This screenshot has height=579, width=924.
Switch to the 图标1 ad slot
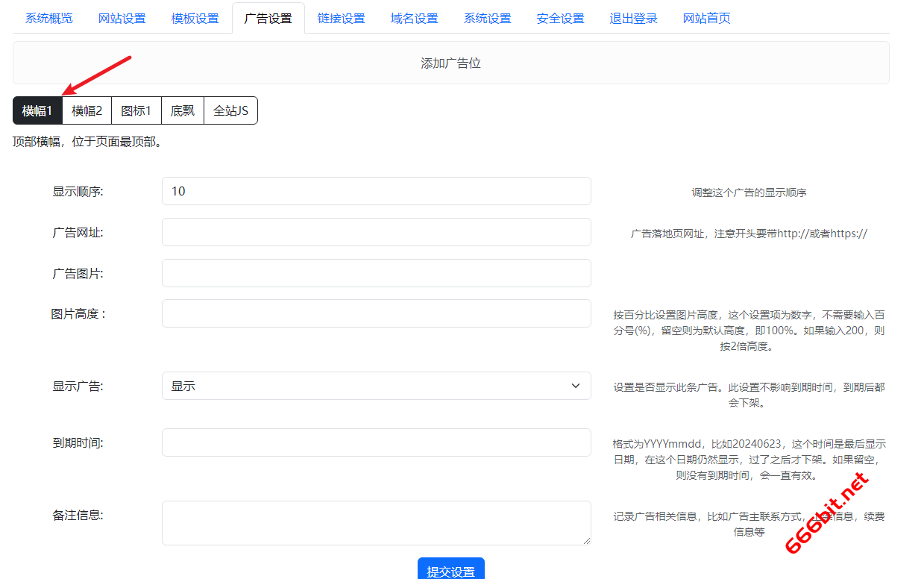pyautogui.click(x=136, y=110)
